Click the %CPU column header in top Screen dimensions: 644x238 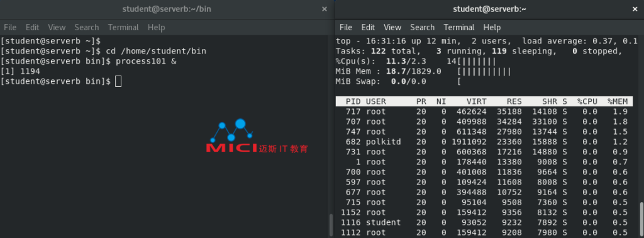tap(587, 101)
